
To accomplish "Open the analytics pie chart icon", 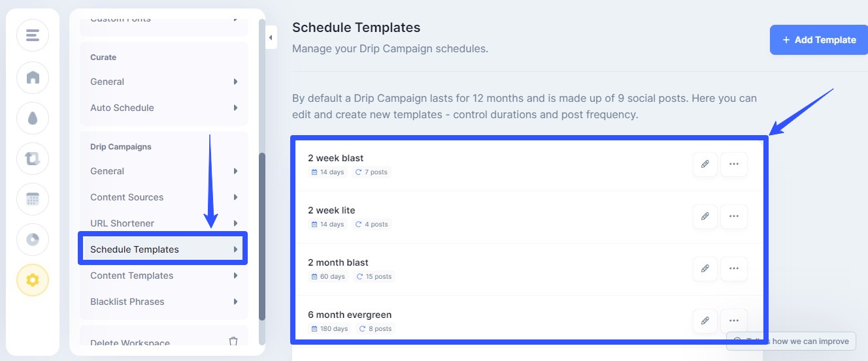I will 33,240.
